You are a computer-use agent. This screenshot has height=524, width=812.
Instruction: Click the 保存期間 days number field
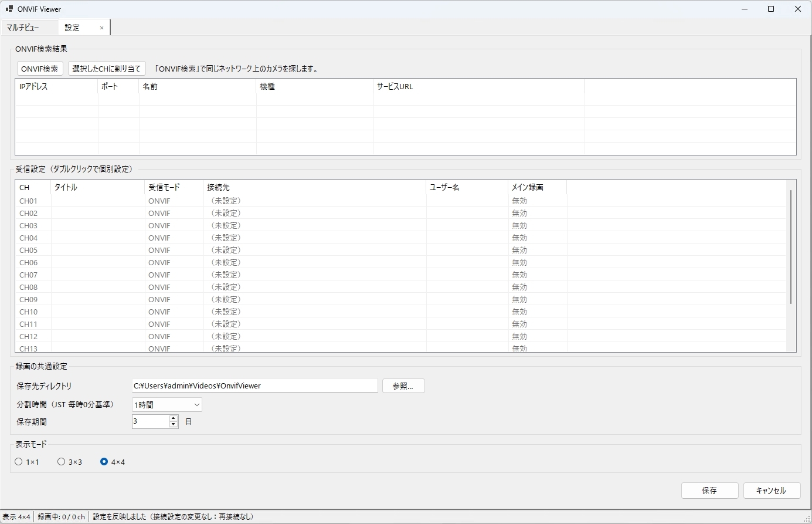pyautogui.click(x=151, y=421)
